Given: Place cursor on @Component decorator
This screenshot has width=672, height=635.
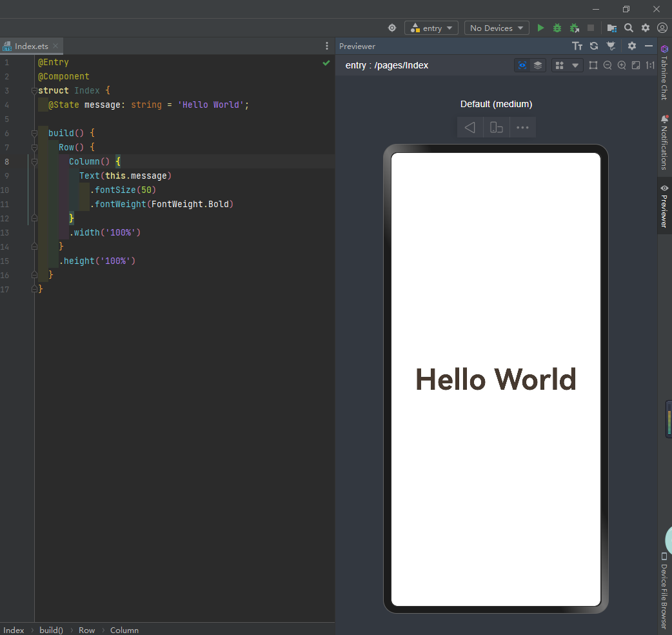Looking at the screenshot, I should point(63,76).
